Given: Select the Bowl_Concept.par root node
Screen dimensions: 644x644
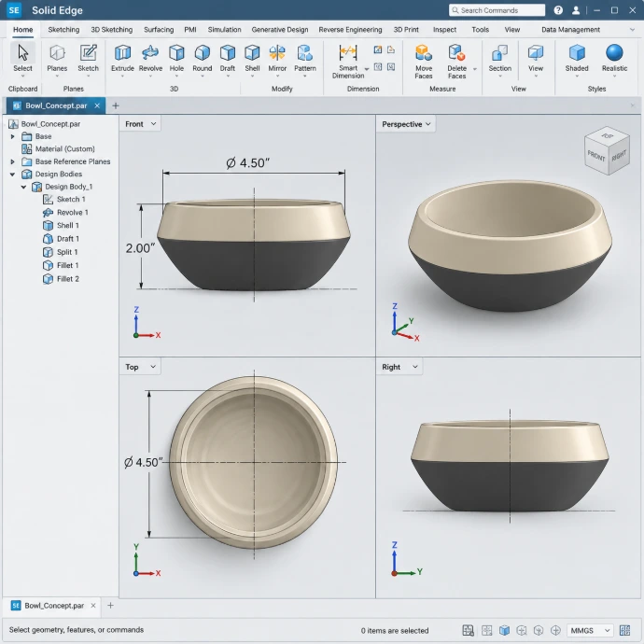Looking at the screenshot, I should (45, 123).
